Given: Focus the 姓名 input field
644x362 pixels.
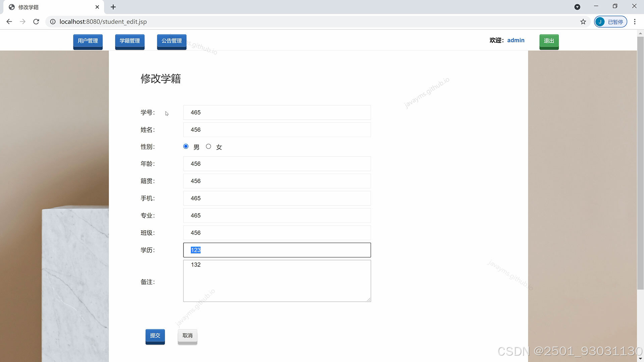Looking at the screenshot, I should 277,130.
